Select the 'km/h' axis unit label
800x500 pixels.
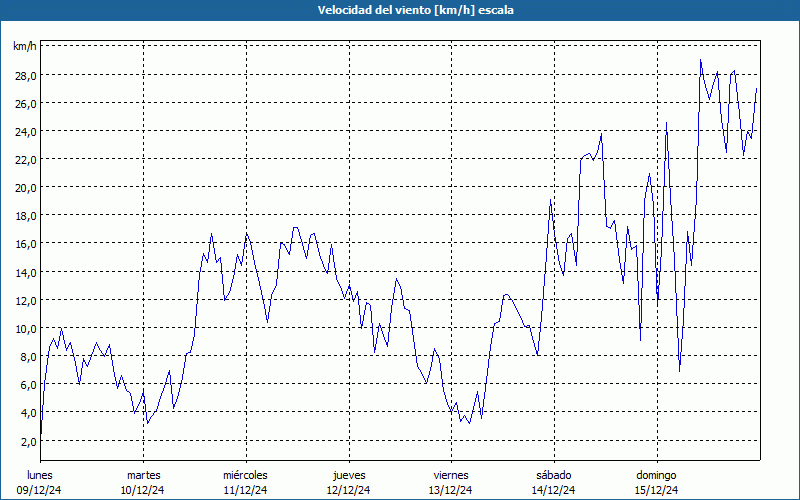[x=24, y=47]
